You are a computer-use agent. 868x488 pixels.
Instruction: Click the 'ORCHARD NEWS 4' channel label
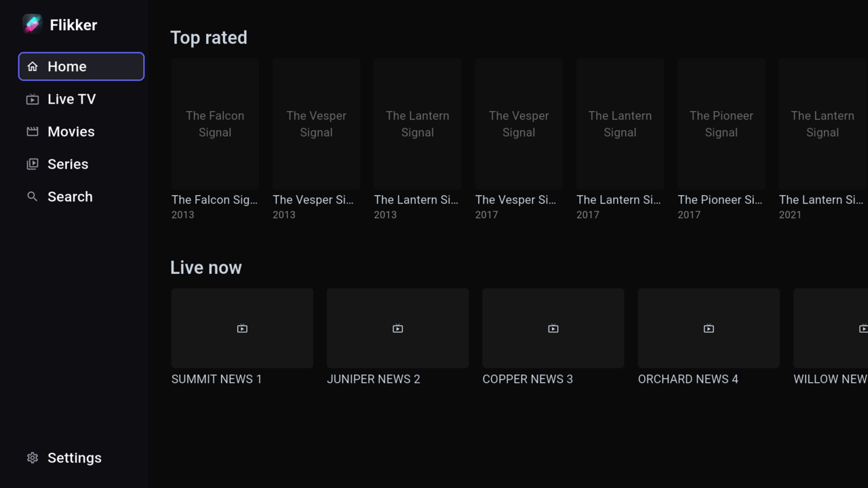click(688, 379)
